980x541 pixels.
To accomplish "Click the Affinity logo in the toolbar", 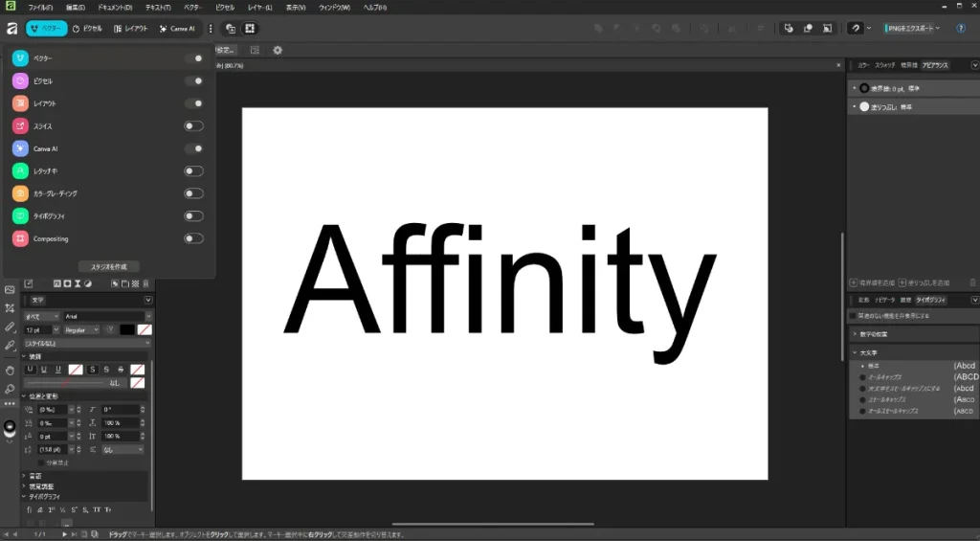I will pyautogui.click(x=11, y=29).
